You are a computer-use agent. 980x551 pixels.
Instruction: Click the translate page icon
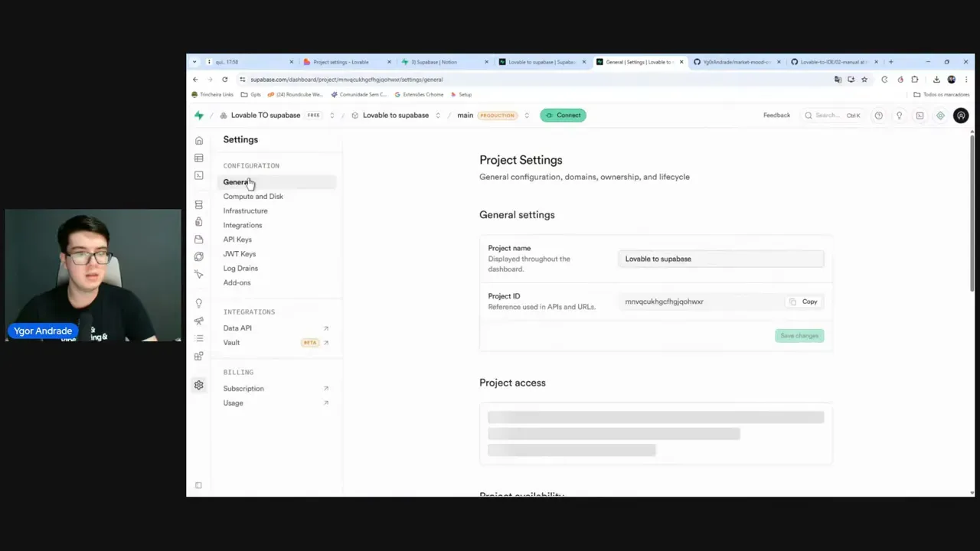click(838, 80)
